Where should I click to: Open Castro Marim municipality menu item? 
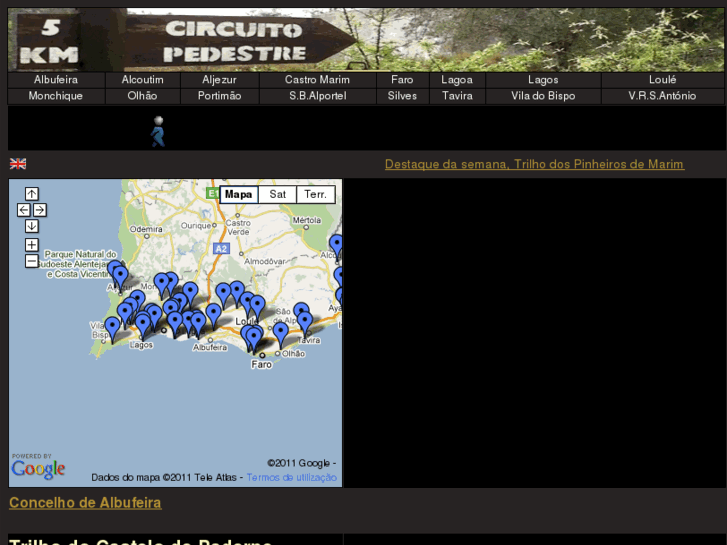(x=317, y=80)
